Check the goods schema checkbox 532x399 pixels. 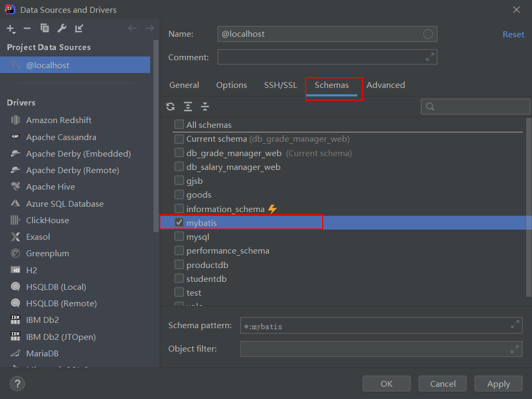click(179, 194)
